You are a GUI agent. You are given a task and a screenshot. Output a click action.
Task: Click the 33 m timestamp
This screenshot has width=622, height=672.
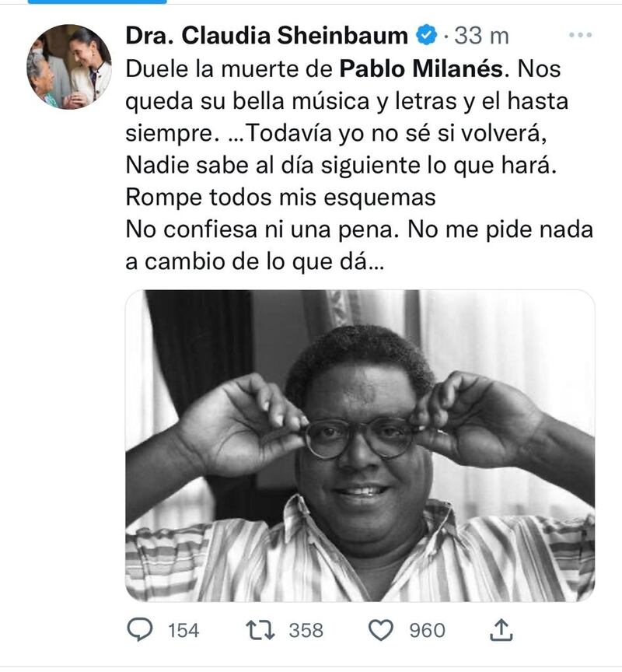[481, 36]
